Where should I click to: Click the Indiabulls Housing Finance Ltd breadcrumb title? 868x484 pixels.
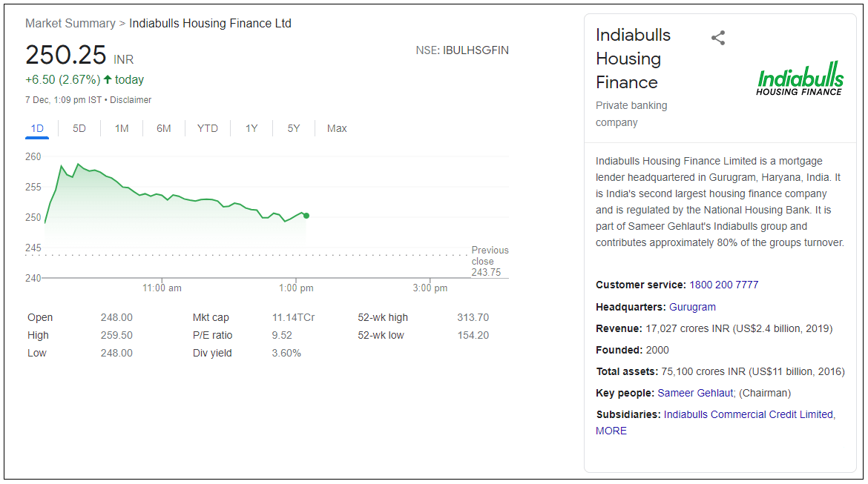[x=211, y=23]
